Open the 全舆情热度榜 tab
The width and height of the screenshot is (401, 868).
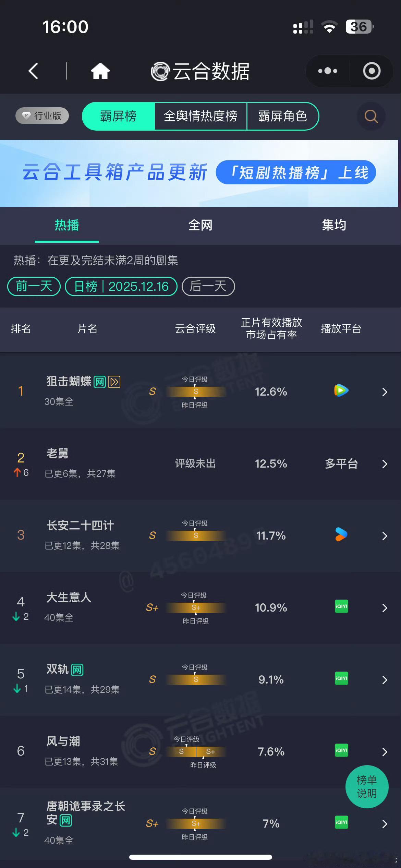200,117
